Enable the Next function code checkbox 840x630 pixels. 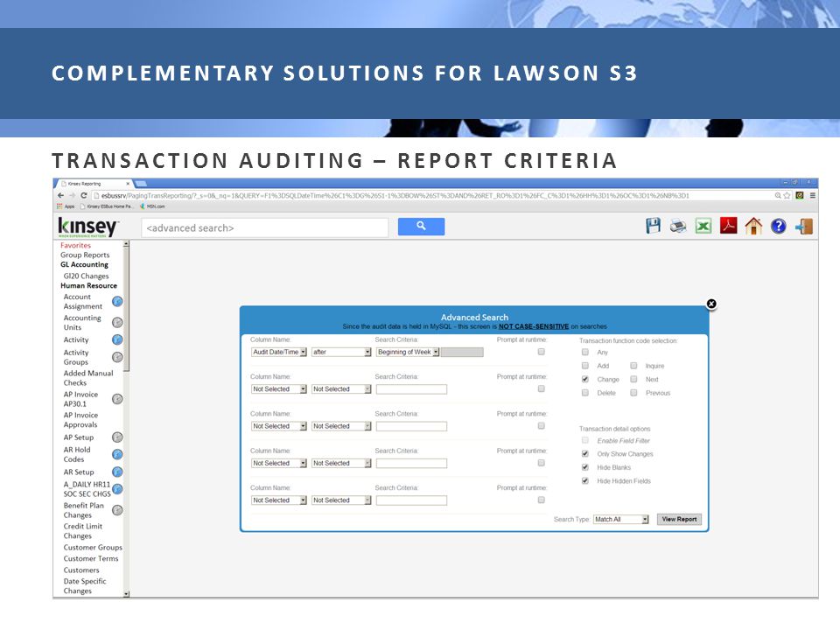pos(633,379)
